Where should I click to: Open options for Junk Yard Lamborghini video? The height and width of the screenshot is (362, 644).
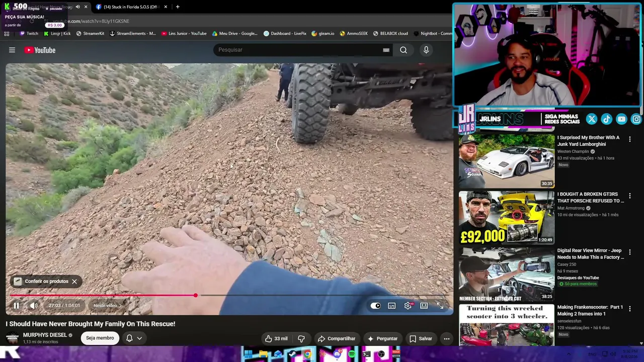(x=629, y=139)
